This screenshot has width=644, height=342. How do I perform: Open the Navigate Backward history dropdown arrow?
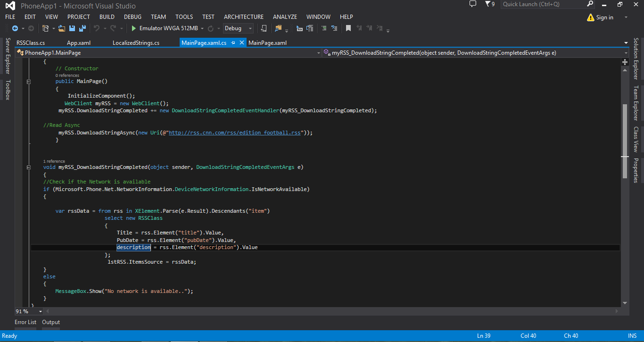click(23, 28)
